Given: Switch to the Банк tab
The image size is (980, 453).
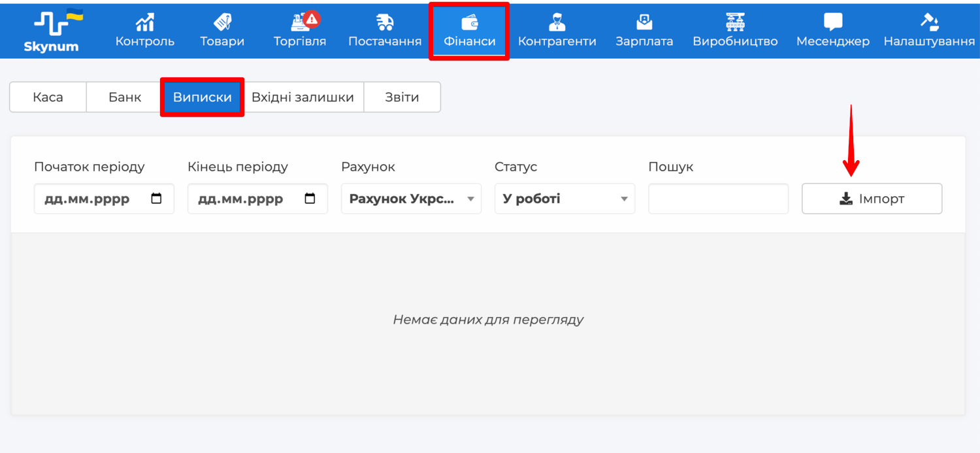Looking at the screenshot, I should point(125,97).
